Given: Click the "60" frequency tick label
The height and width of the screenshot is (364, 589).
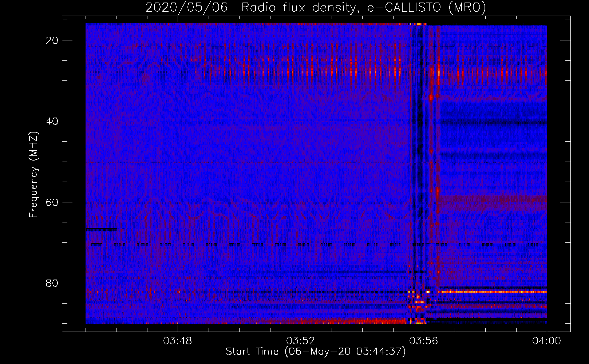Looking at the screenshot, I should 52,202.
